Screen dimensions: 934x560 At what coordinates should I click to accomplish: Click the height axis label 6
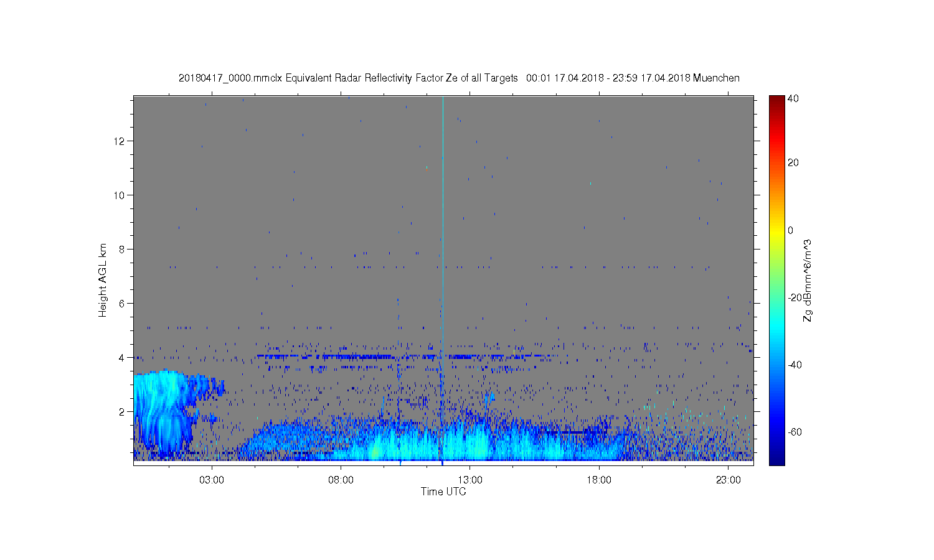tap(123, 304)
